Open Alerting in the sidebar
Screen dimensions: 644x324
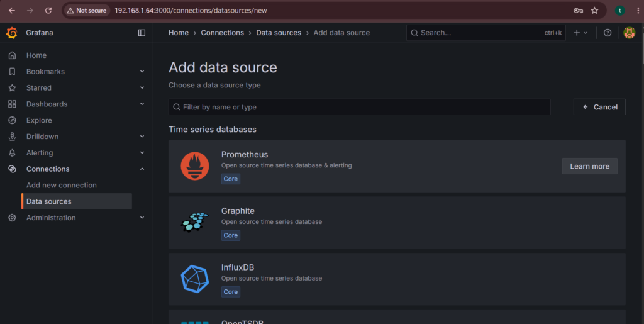click(40, 153)
